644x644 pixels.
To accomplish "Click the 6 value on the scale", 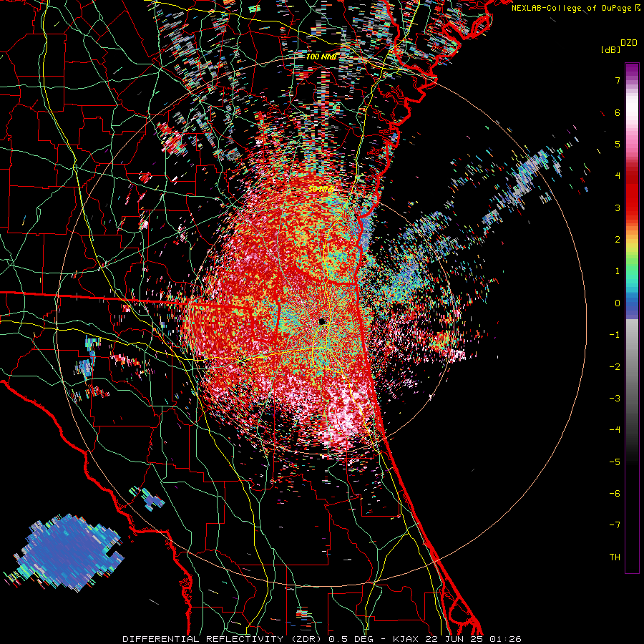I will (x=618, y=112).
